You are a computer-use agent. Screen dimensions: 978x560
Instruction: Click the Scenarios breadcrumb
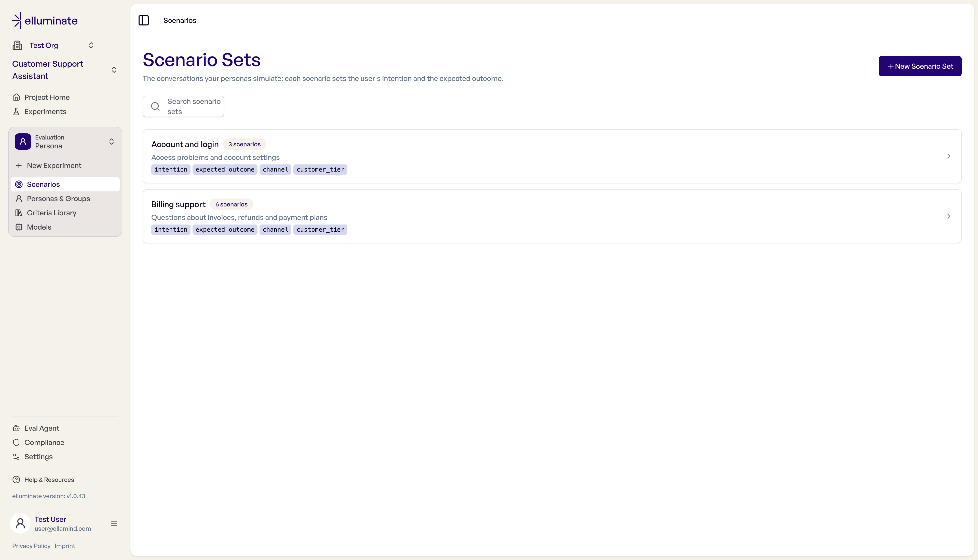point(180,20)
